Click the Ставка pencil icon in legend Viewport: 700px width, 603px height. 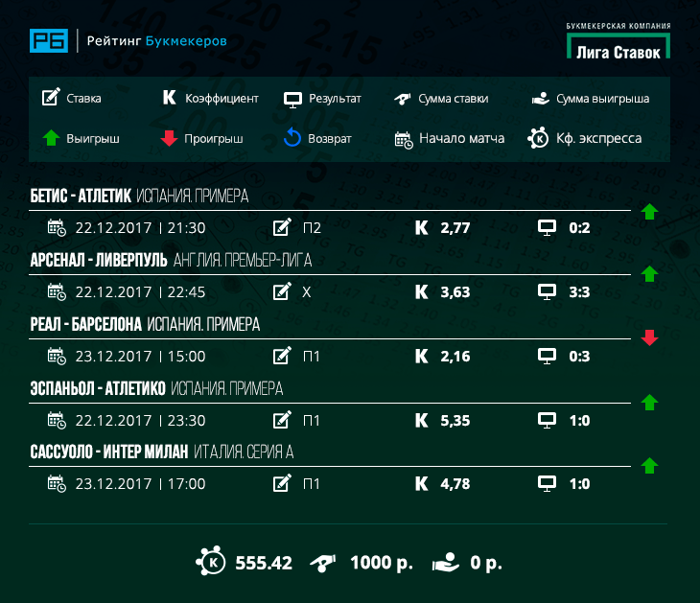tap(51, 97)
